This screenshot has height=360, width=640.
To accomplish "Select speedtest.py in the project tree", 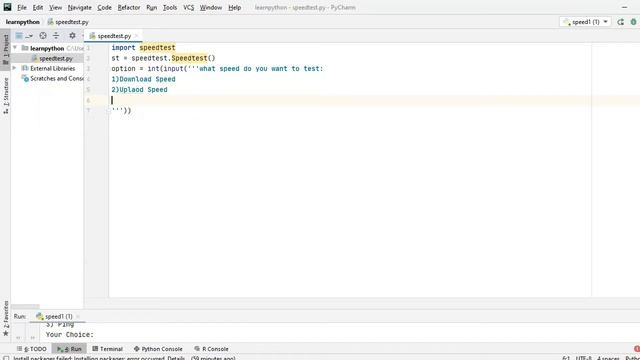I will 56,58.
